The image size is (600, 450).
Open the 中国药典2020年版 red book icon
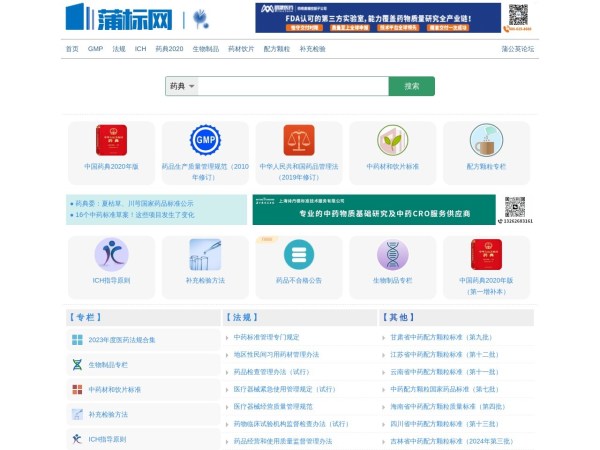(111, 140)
